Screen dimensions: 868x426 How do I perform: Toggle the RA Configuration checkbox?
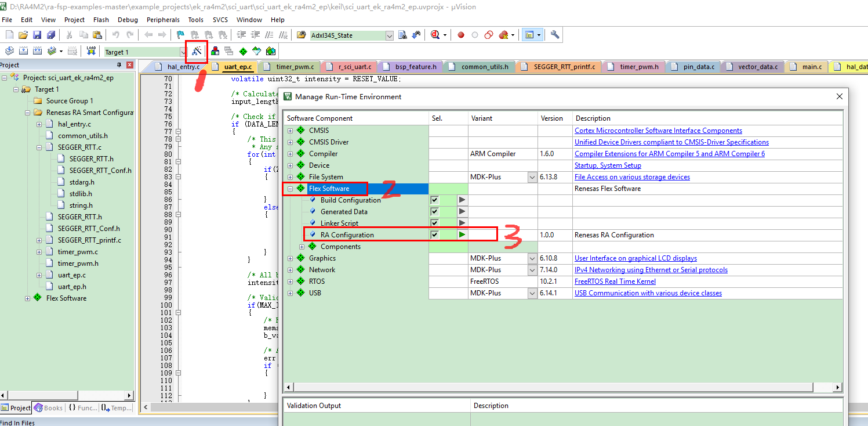434,235
